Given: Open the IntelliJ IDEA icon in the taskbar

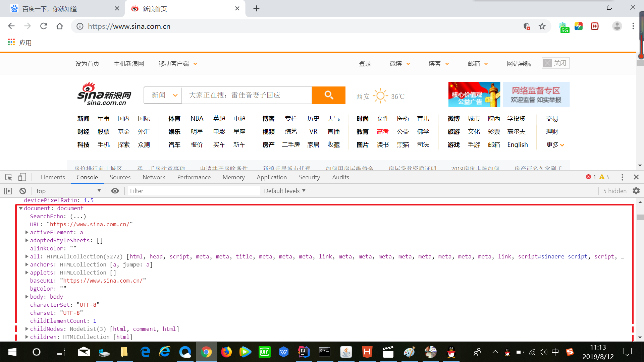Looking at the screenshot, I should tap(304, 352).
